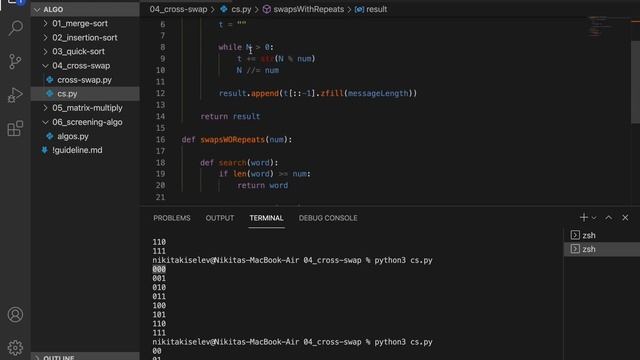Close the terminal panel

625,218
